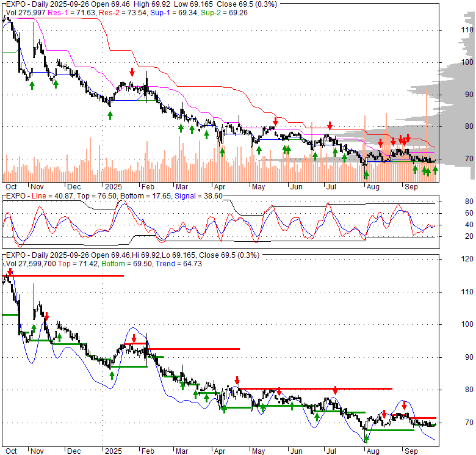Click the Dec label on bottom chart time axis
The image size is (476, 455).
[x=74, y=451]
